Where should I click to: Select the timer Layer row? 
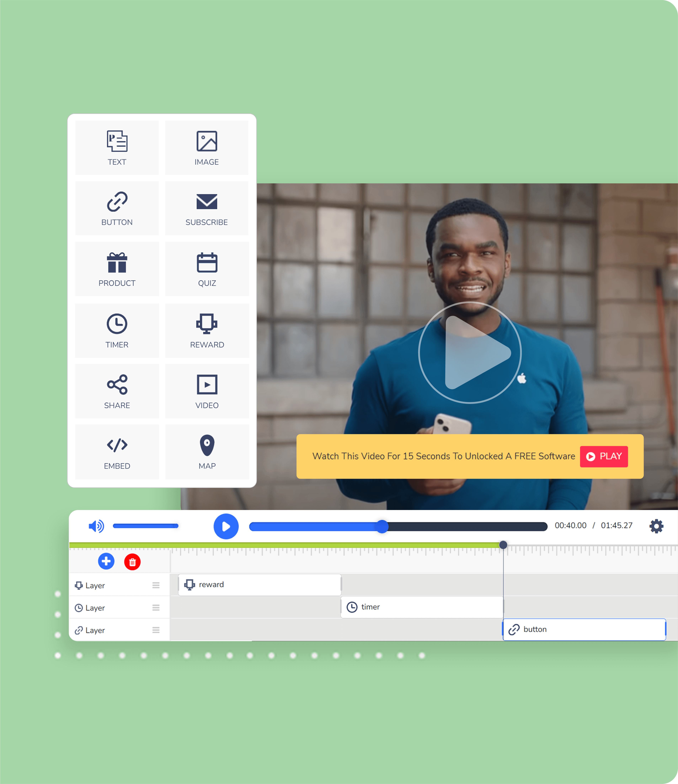120,608
